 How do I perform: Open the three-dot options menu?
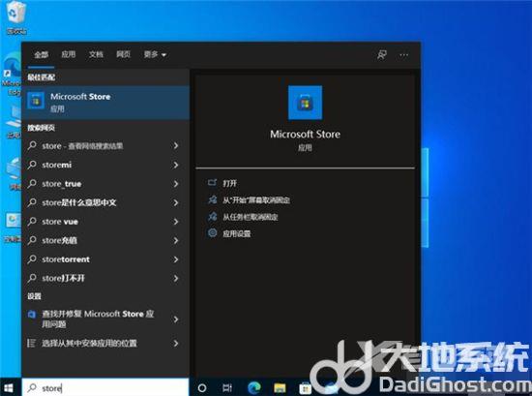coord(403,55)
